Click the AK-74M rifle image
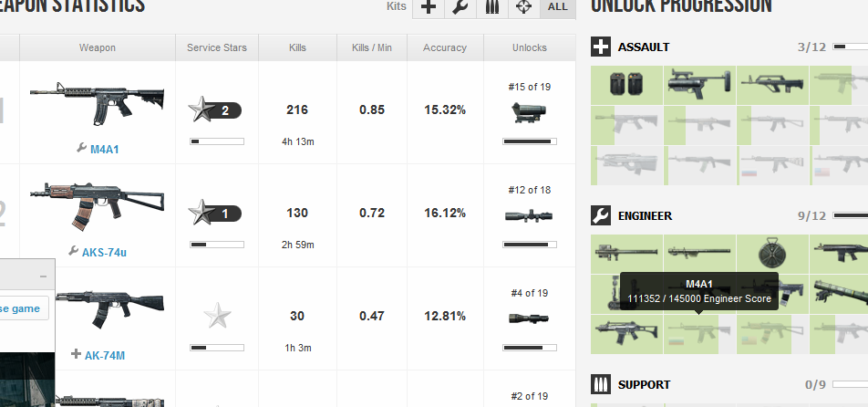Viewport: 868px width, 407px height. point(109,309)
